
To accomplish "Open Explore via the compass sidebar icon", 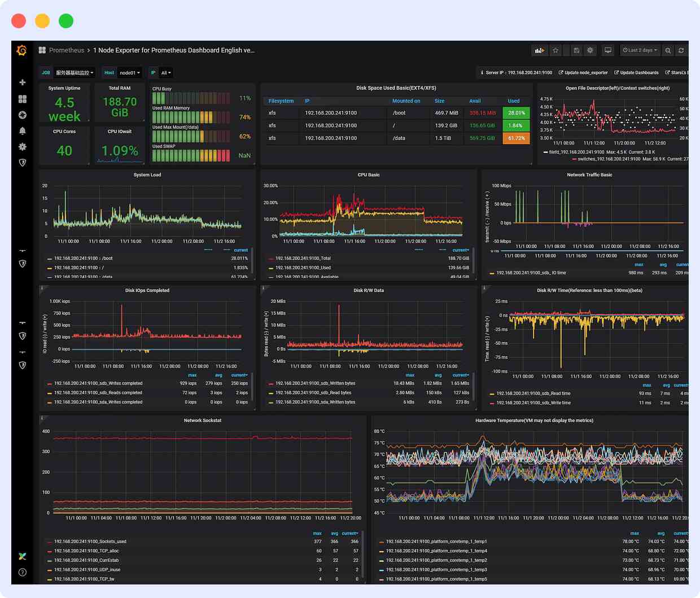I will [22, 115].
